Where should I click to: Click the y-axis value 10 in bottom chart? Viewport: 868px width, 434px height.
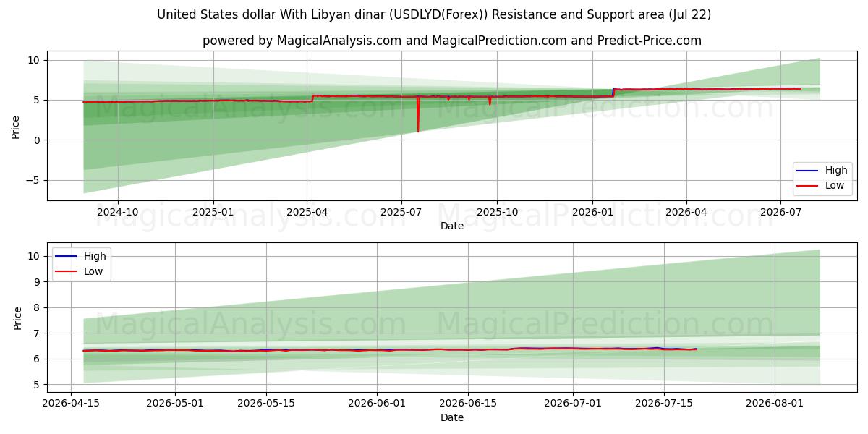click(33, 256)
